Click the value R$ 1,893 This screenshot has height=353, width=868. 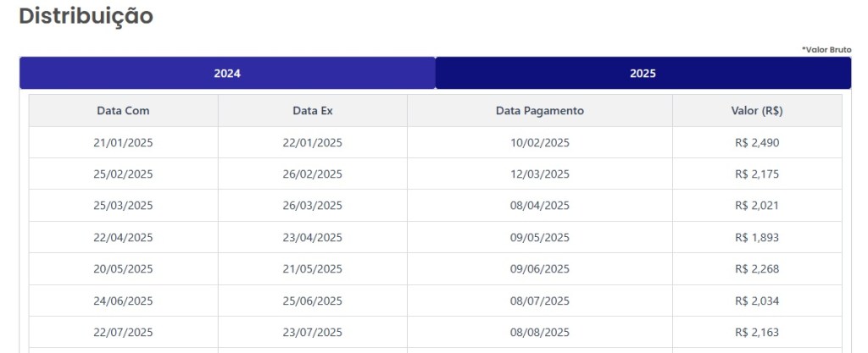pyautogui.click(x=757, y=238)
